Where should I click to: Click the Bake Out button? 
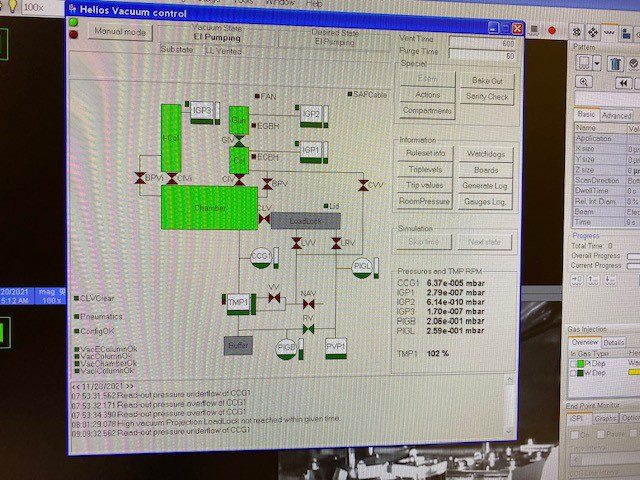pyautogui.click(x=487, y=81)
